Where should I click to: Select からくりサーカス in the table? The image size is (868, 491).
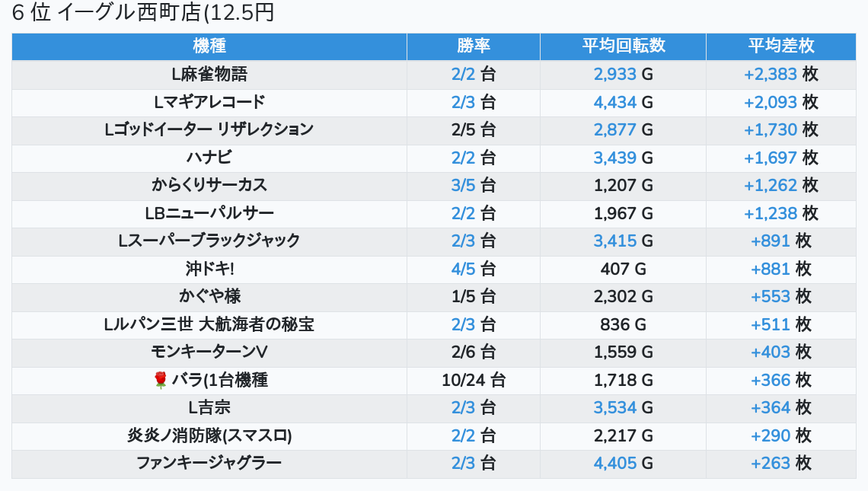(x=209, y=186)
